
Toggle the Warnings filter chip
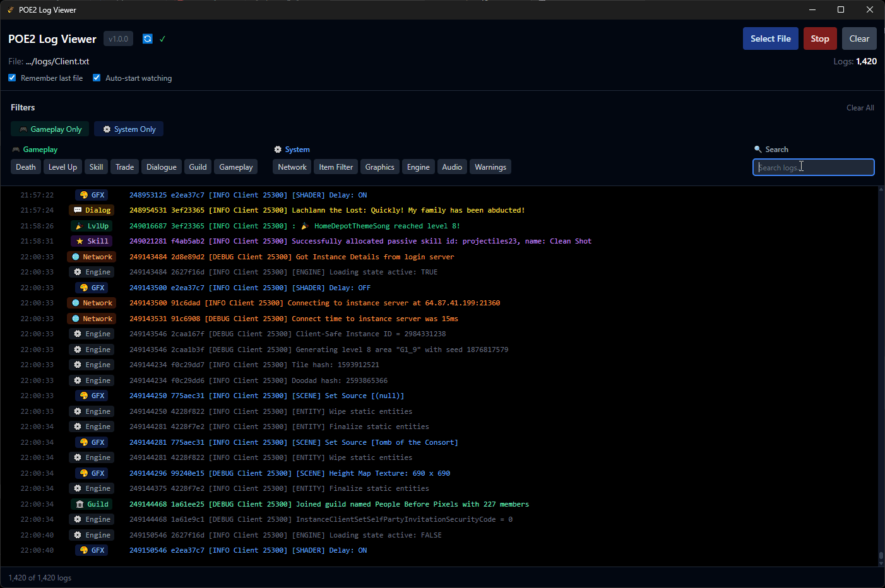(x=490, y=167)
